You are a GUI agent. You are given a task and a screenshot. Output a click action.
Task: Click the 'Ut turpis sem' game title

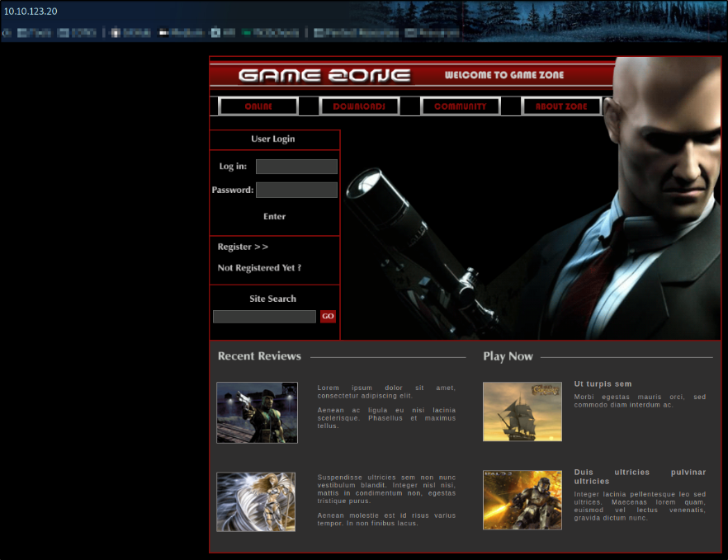click(x=603, y=384)
